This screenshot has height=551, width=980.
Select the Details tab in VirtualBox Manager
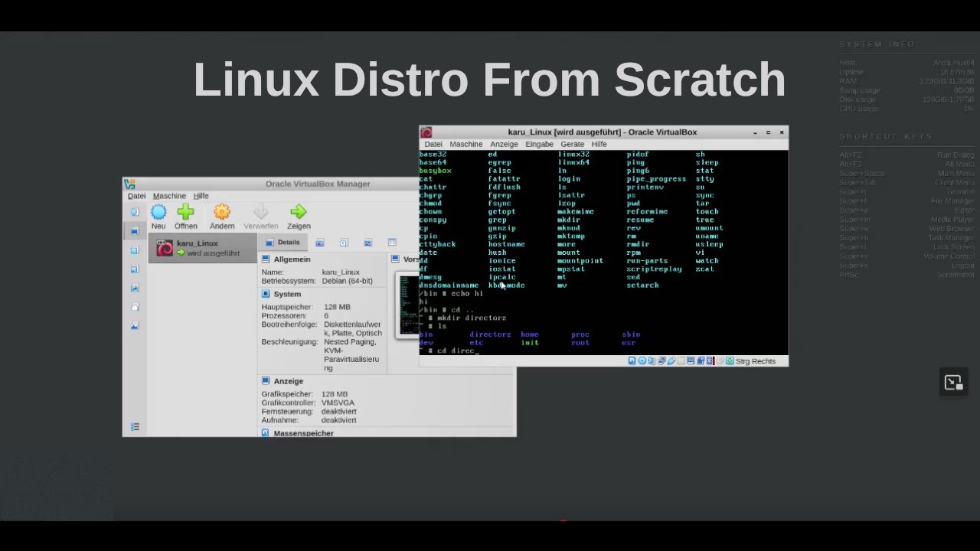pyautogui.click(x=283, y=243)
